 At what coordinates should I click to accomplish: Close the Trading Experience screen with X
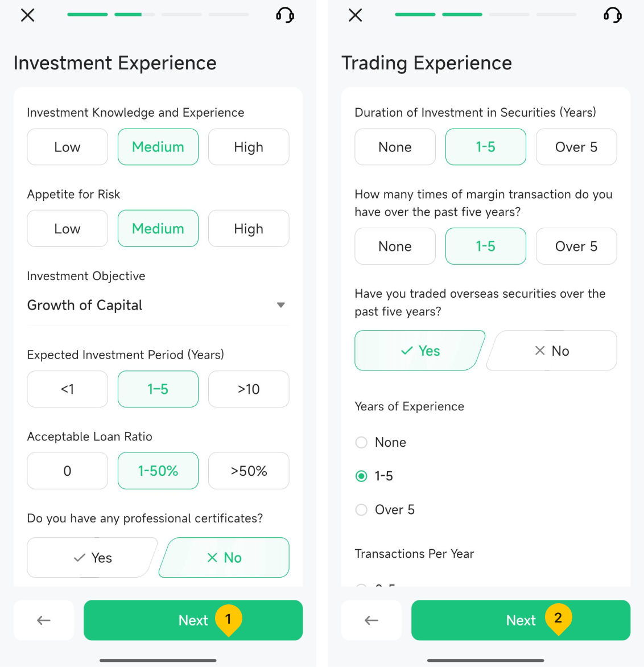click(x=355, y=15)
